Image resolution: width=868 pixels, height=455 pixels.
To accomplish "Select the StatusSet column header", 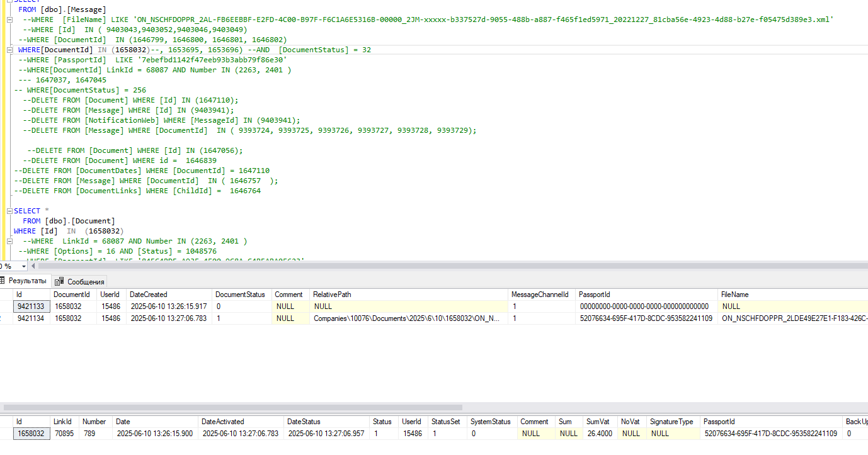I will tap(446, 422).
